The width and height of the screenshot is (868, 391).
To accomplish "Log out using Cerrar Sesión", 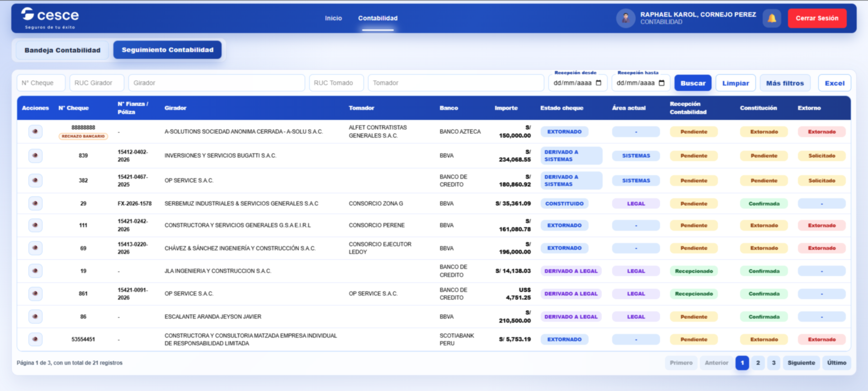I will [x=817, y=19].
